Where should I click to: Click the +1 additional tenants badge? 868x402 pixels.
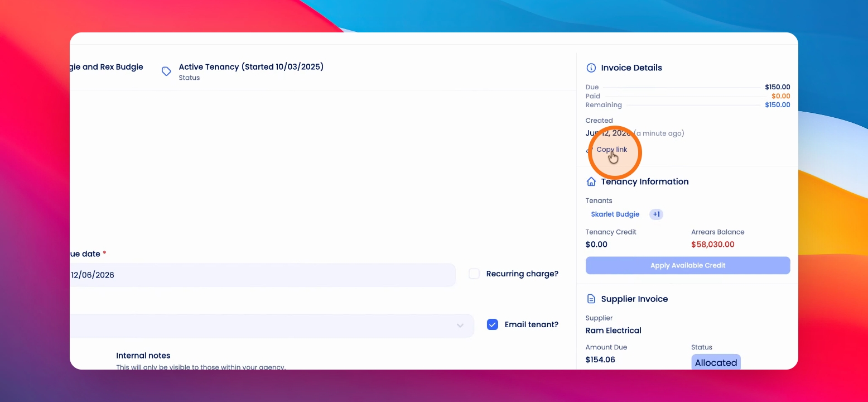coord(656,214)
